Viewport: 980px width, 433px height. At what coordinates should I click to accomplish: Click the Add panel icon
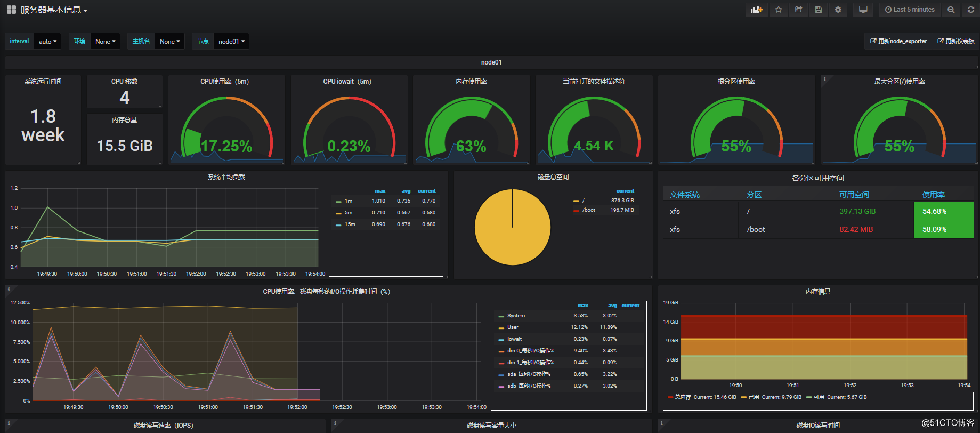756,10
